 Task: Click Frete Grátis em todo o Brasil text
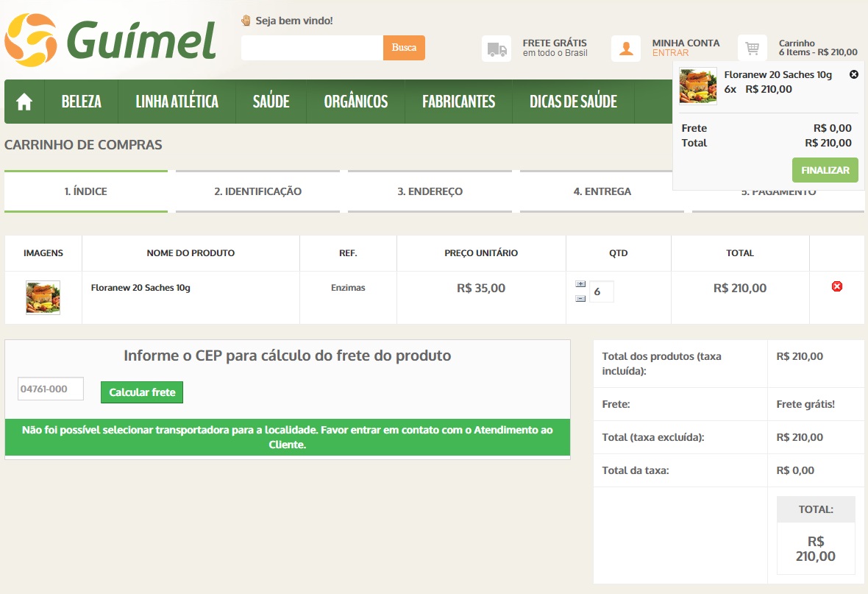pos(555,48)
